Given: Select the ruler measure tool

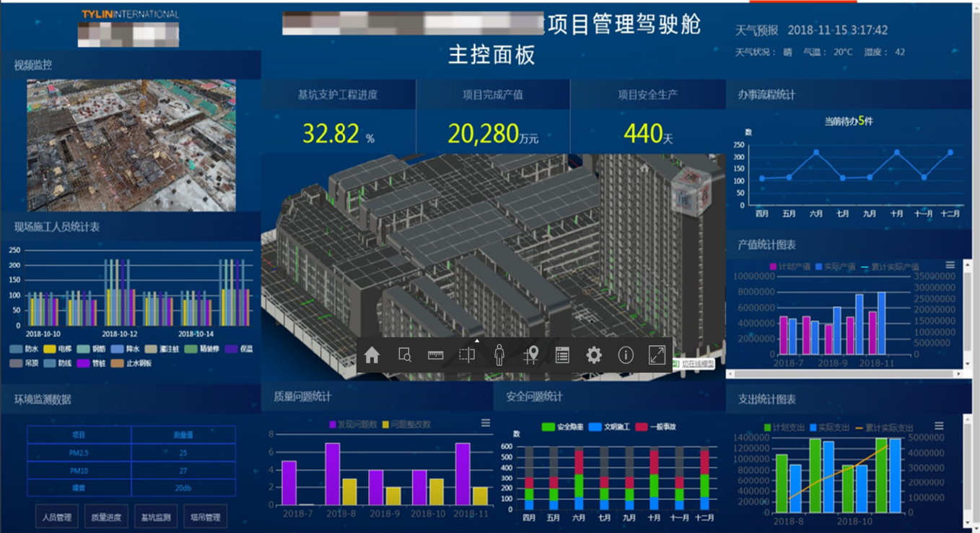Looking at the screenshot, I should [x=436, y=355].
